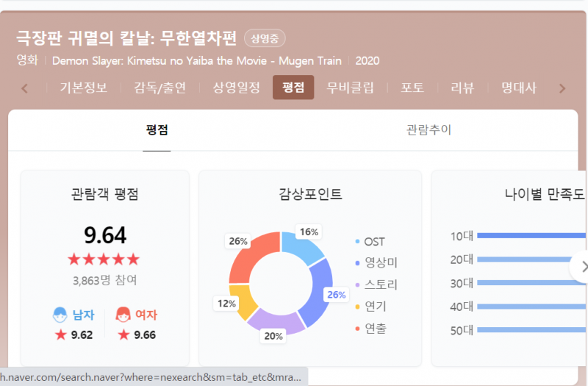Click the 스토리 legend entry
588x386 pixels.
pyautogui.click(x=376, y=285)
